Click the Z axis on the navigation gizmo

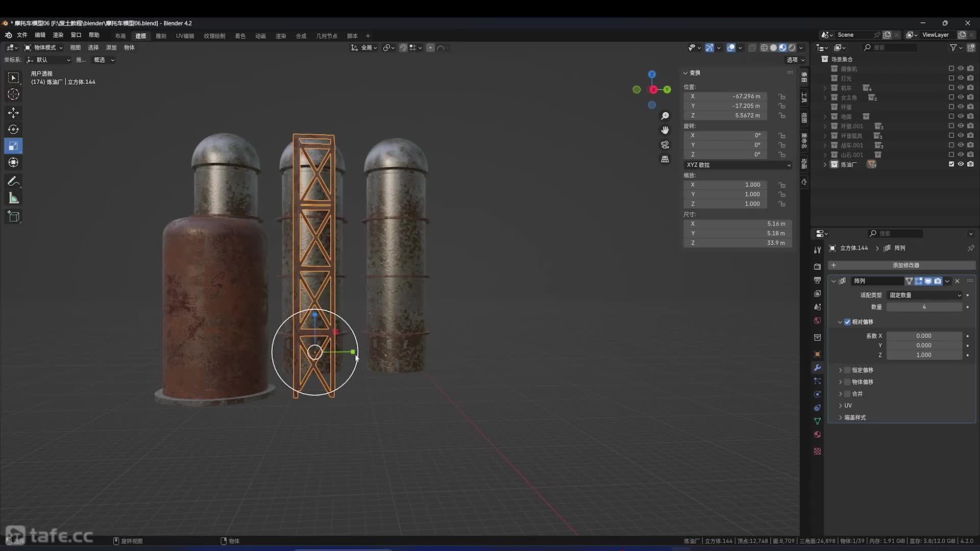pos(652,74)
